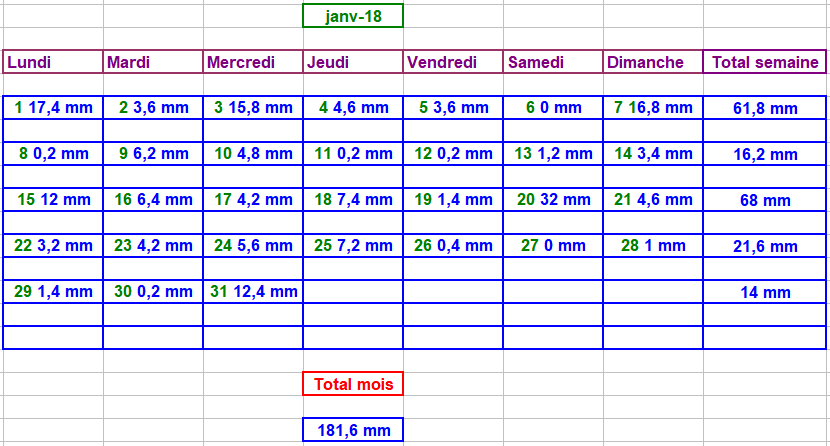Click the weekly total cell 68 mm
The width and height of the screenshot is (830, 446).
point(765,201)
